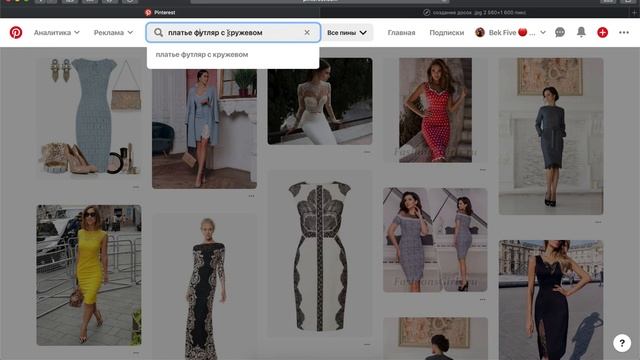Go to Главная

click(401, 32)
